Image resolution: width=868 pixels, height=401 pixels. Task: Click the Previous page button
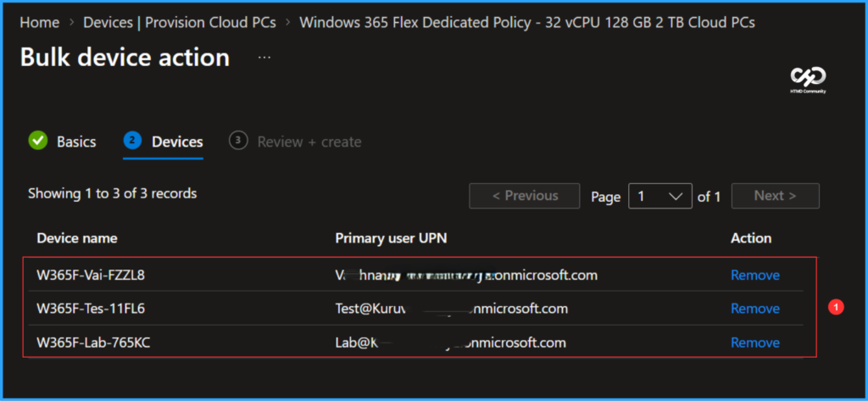[524, 196]
